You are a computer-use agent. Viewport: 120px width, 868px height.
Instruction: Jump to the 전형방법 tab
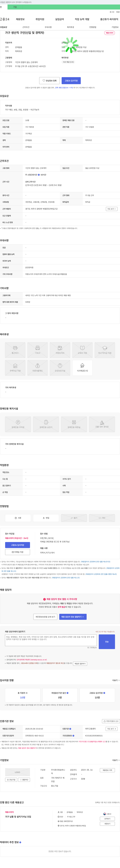click(93, 27)
